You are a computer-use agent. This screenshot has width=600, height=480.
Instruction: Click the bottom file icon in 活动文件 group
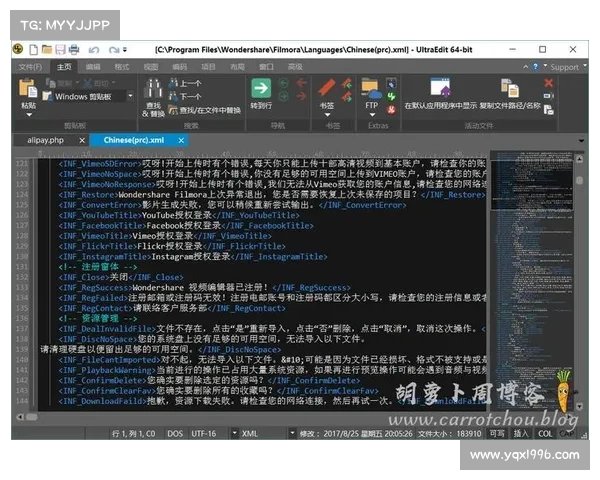coord(549,110)
